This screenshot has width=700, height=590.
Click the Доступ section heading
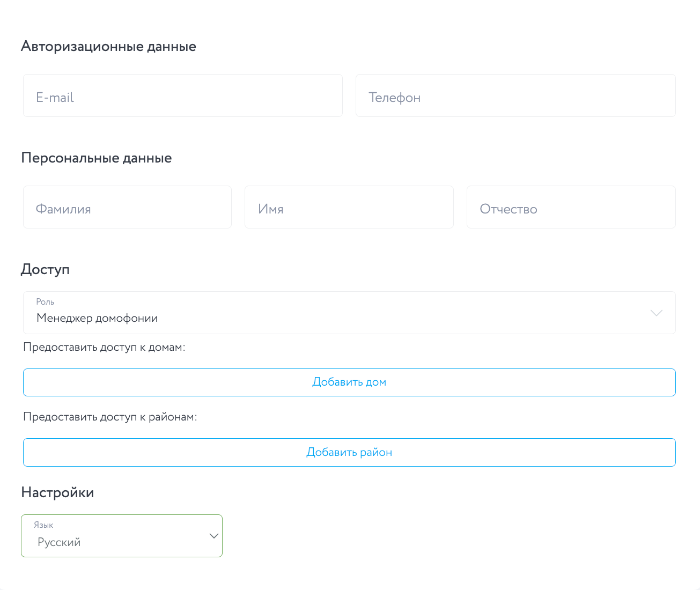46,269
